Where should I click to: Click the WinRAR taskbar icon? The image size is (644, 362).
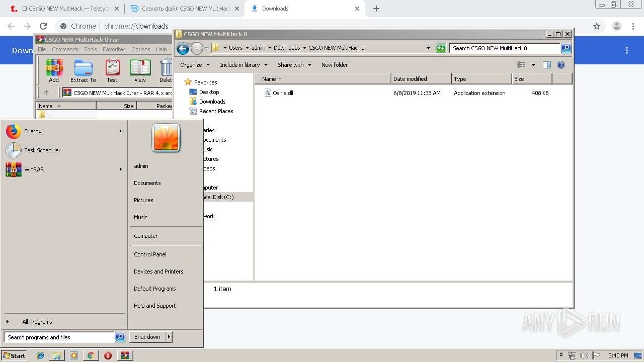tap(125, 355)
